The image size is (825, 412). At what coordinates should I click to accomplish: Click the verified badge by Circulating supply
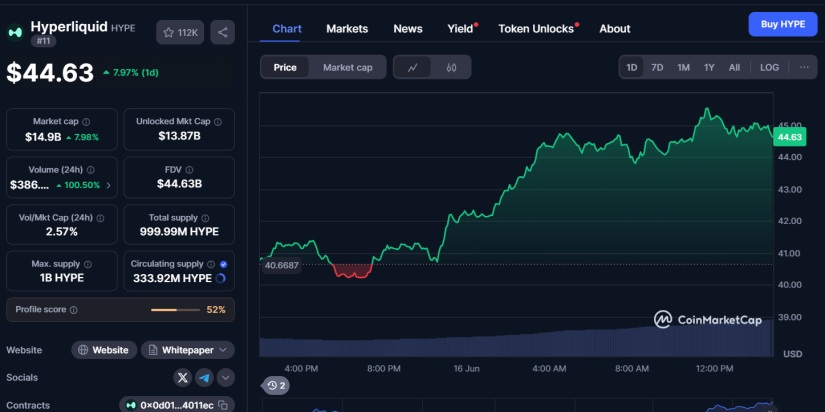[x=224, y=264]
